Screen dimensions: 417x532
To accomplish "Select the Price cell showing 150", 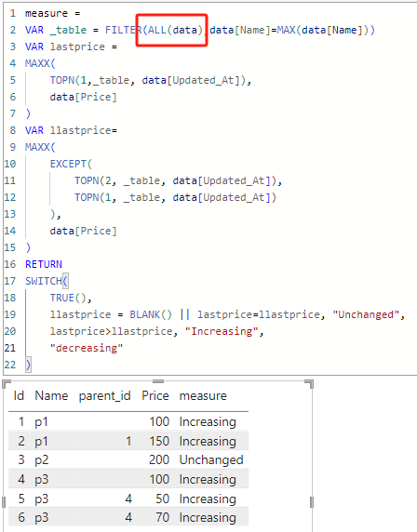I will coord(159,441).
